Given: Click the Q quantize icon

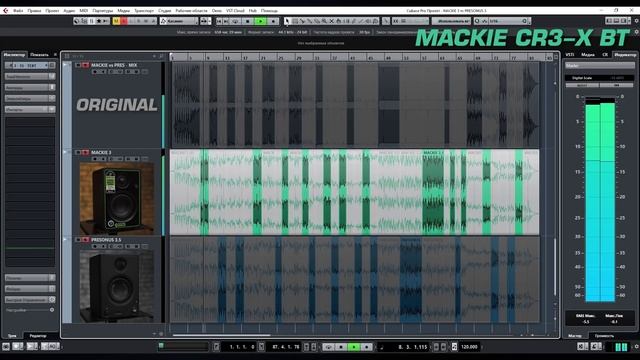Looking at the screenshot, I should (477, 21).
